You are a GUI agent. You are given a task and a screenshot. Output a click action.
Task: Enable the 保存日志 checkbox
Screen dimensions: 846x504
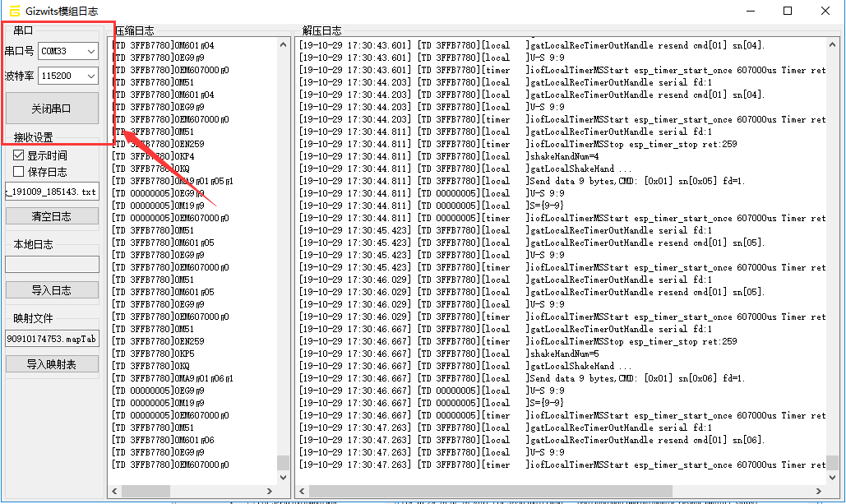point(18,172)
